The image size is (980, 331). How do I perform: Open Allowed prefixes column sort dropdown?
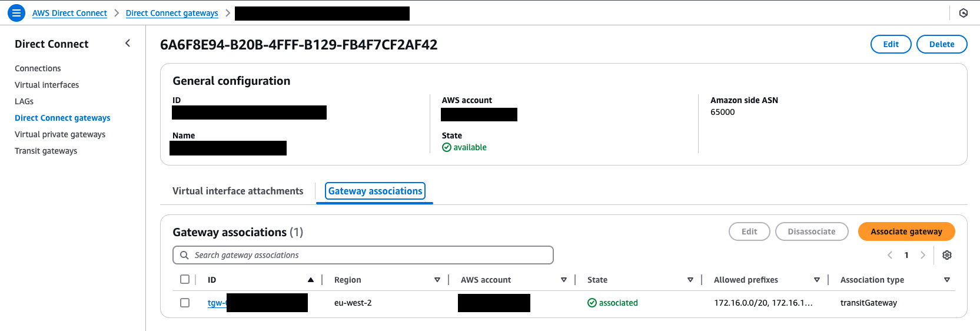pos(817,280)
